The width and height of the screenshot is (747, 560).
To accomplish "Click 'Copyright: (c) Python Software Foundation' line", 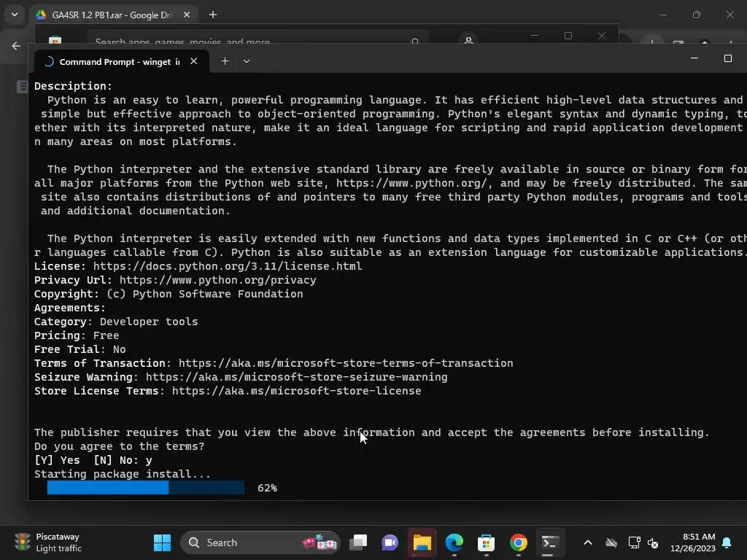I will coord(169,294).
